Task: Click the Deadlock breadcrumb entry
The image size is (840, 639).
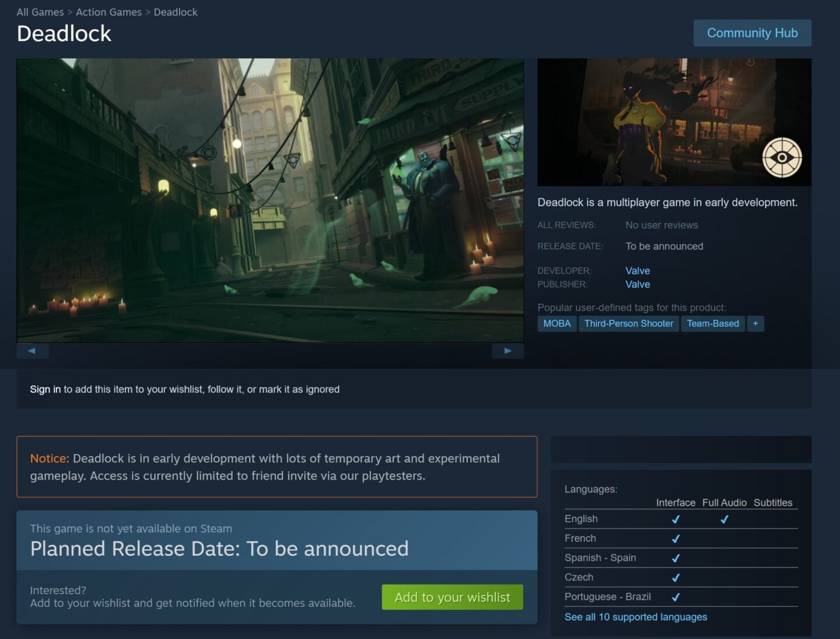Action: [175, 12]
